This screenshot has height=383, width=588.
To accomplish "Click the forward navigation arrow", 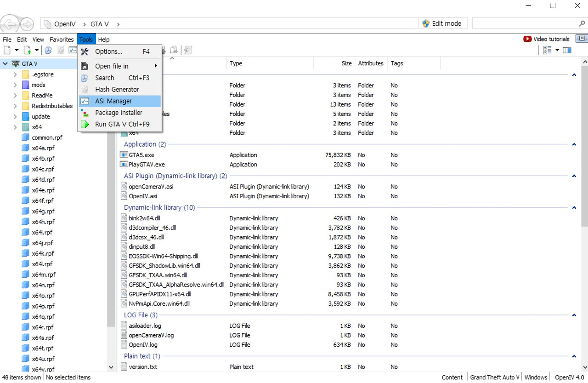I will pyautogui.click(x=27, y=24).
